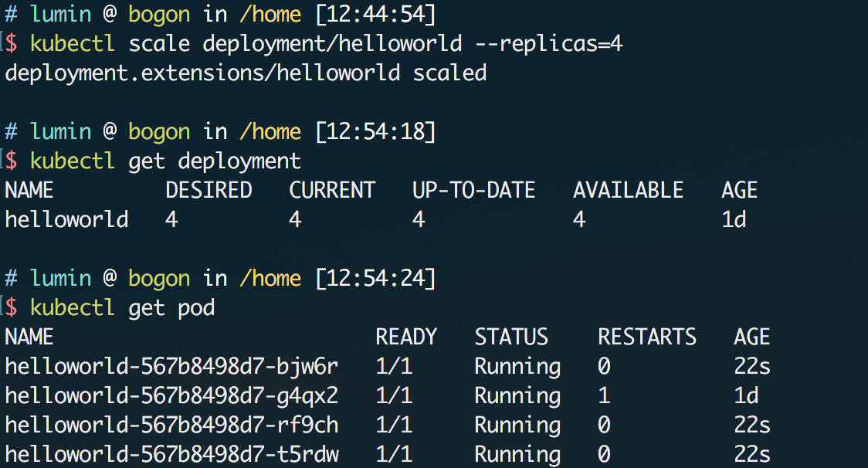Click the AGE header in pod table
Image resolution: width=868 pixels, height=468 pixels.
coord(751,337)
